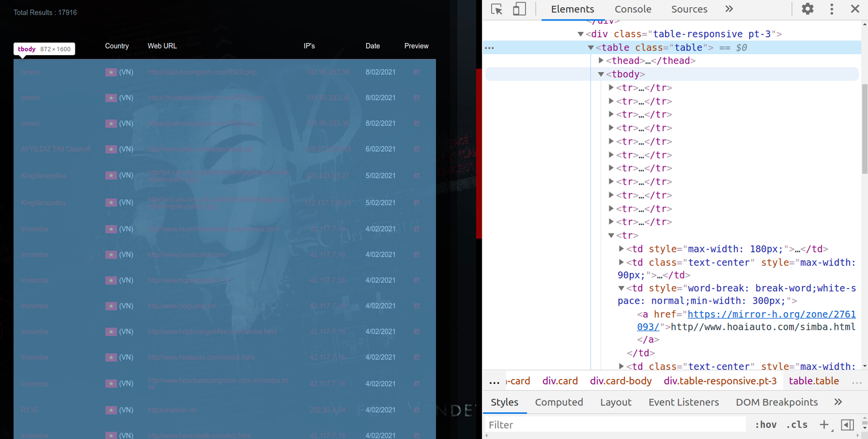Click the new style rule plus icon
The height and width of the screenshot is (439, 868).
click(x=824, y=424)
